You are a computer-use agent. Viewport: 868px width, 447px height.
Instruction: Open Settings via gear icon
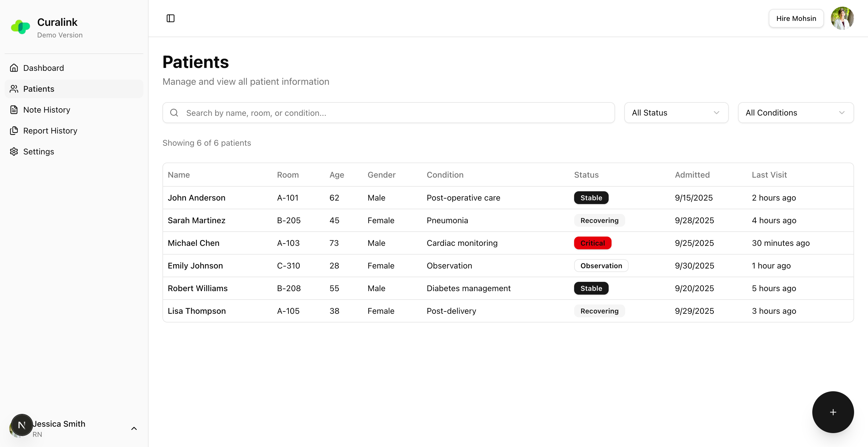[x=14, y=151]
